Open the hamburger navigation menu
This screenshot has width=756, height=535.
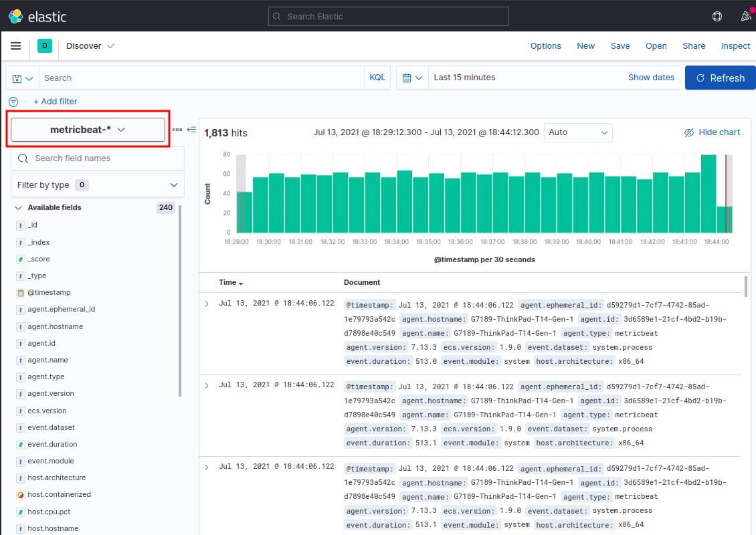coord(16,46)
